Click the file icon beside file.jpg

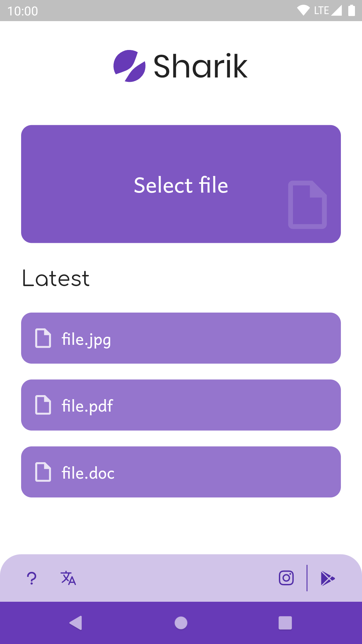pyautogui.click(x=43, y=338)
